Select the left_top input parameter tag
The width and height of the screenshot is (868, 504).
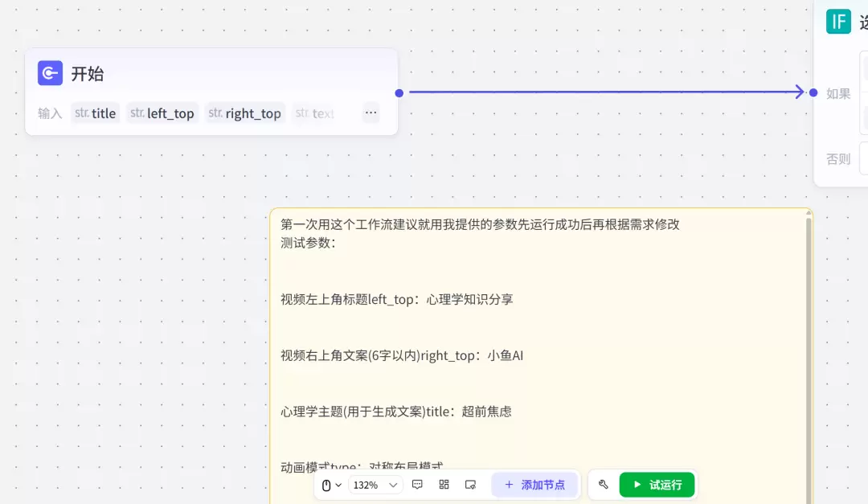click(162, 113)
